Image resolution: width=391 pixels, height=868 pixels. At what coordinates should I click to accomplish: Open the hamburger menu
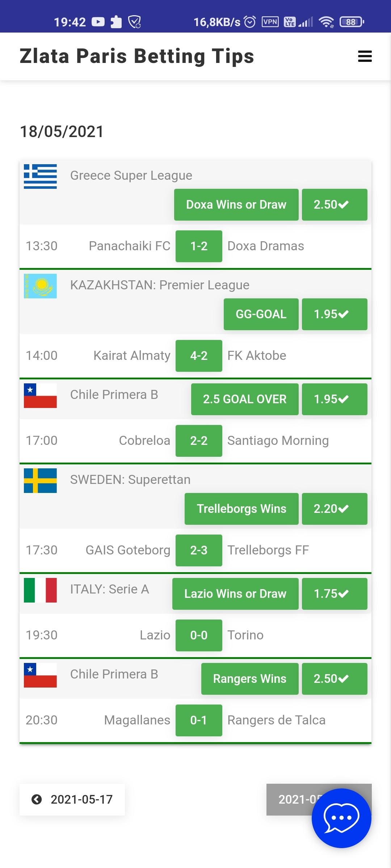coord(365,56)
